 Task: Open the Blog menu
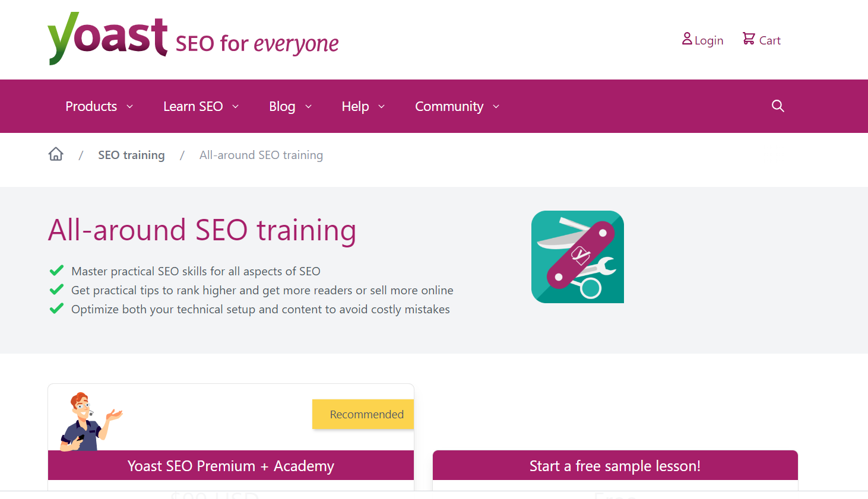tap(282, 107)
